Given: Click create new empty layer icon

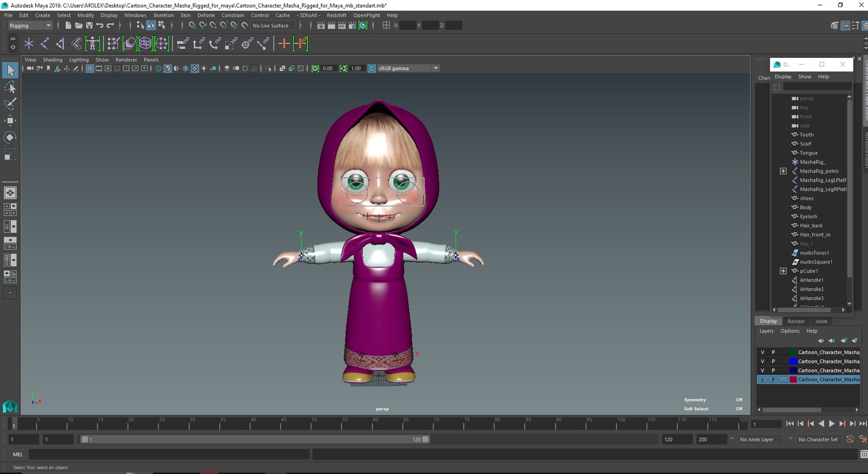Looking at the screenshot, I should [844, 340].
